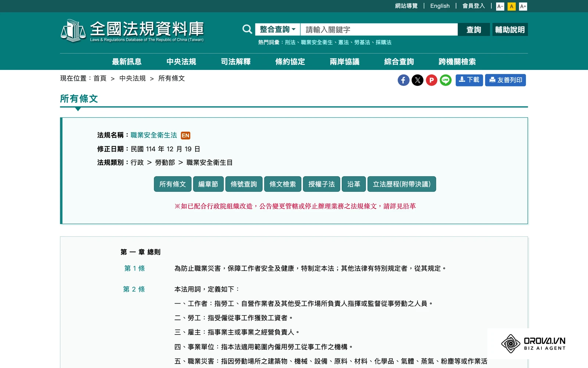Image resolution: width=588 pixels, height=368 pixels.
Task: Open 中央法規 menu
Action: click(181, 61)
